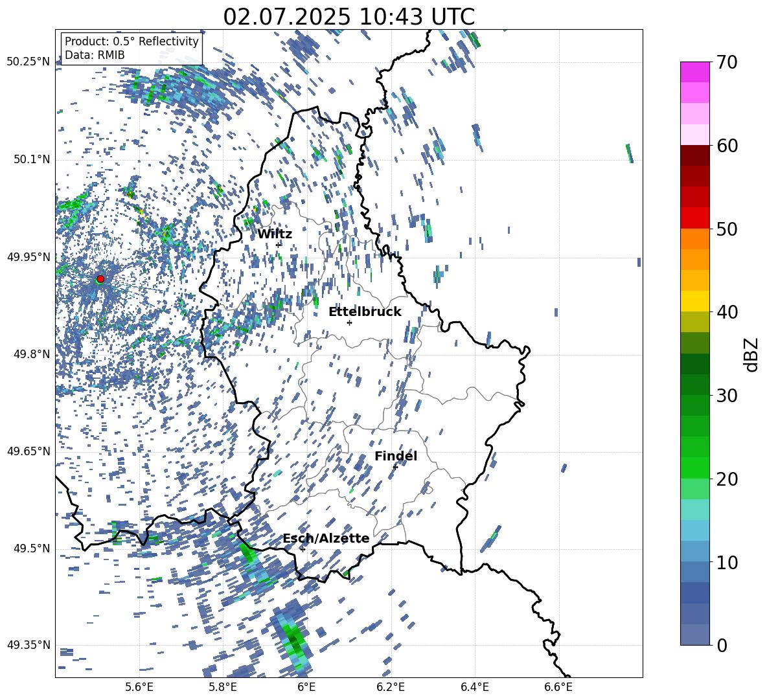Click the 6°E longitude label
The width and height of the screenshot is (767, 700).
(306, 687)
